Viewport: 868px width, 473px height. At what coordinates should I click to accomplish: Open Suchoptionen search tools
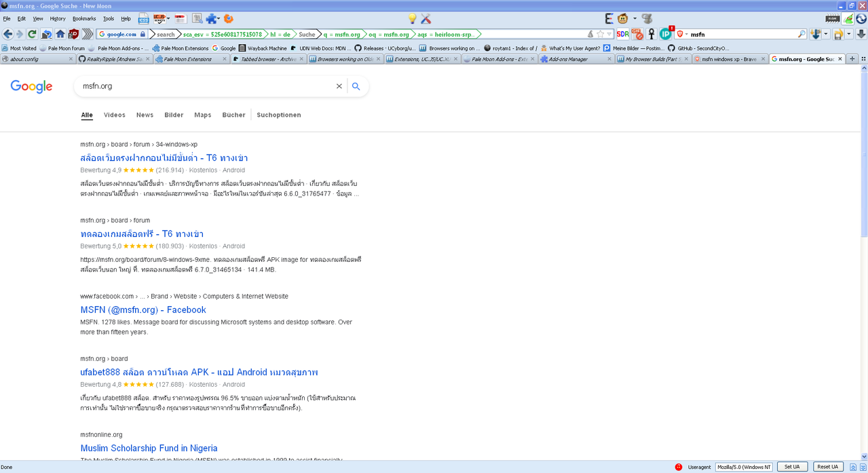tap(279, 115)
